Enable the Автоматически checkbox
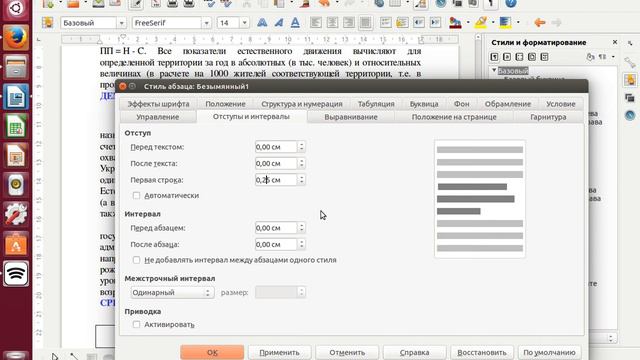The width and height of the screenshot is (640, 360). point(136,196)
